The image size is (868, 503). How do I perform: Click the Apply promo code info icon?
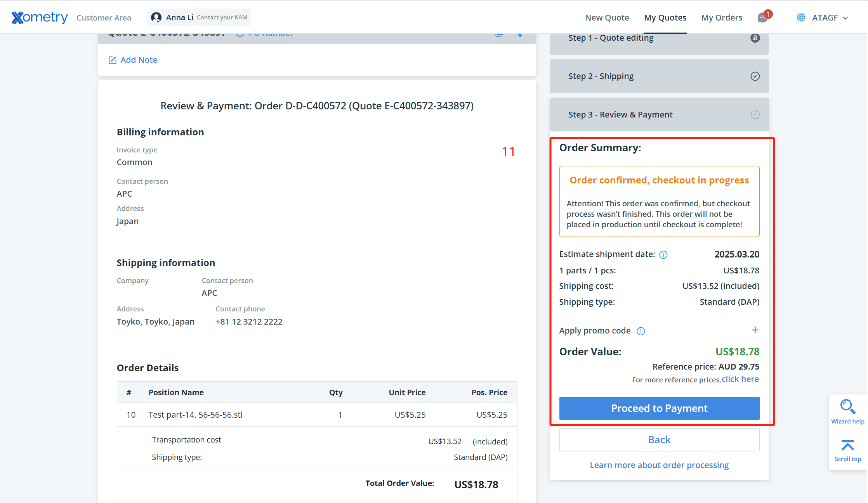pyautogui.click(x=641, y=331)
